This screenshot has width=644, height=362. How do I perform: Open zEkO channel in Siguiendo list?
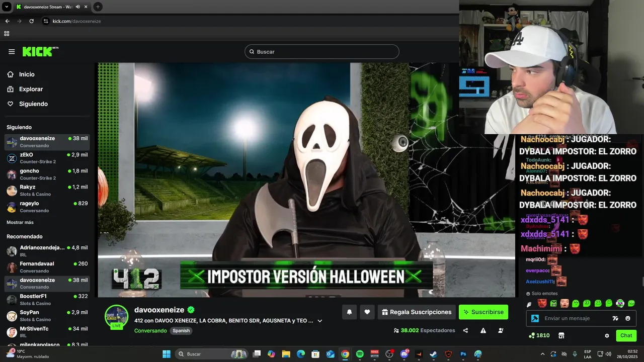pyautogui.click(x=47, y=158)
